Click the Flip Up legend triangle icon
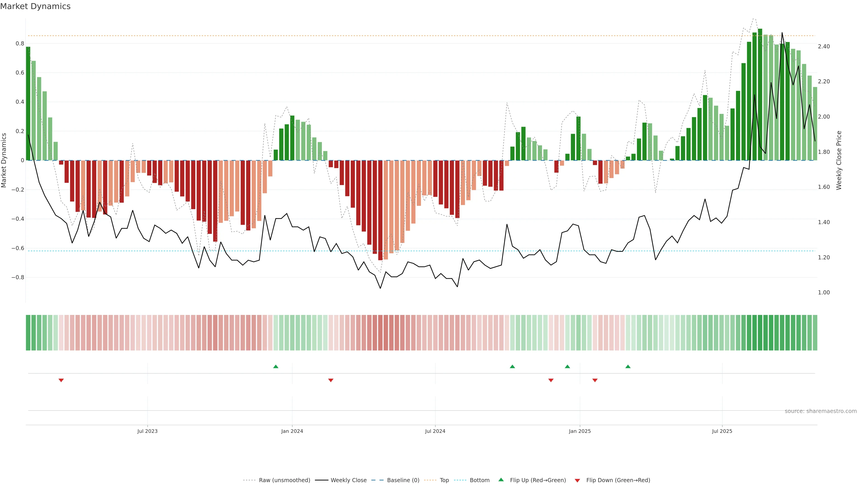This screenshot has width=868, height=488. pos(501,480)
